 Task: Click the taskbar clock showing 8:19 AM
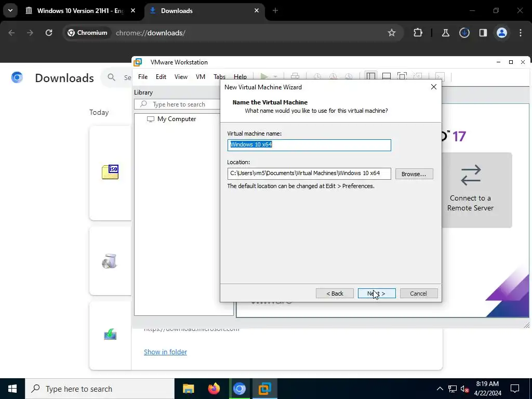487,389
